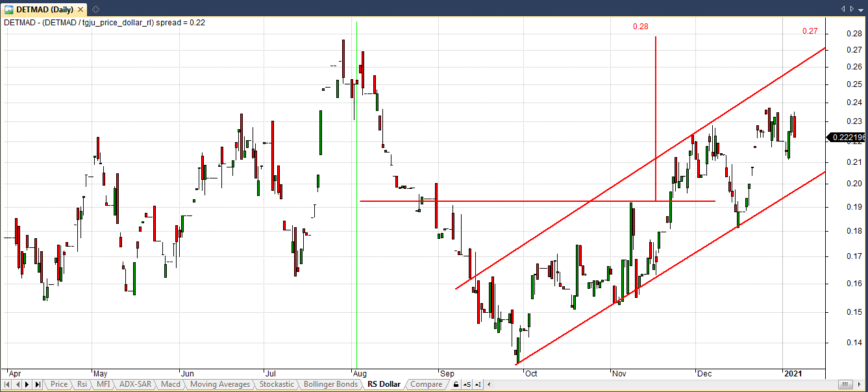The image size is (868, 392).
Task: Toggle the S scale button in bottom bar
Action: pos(467,384)
